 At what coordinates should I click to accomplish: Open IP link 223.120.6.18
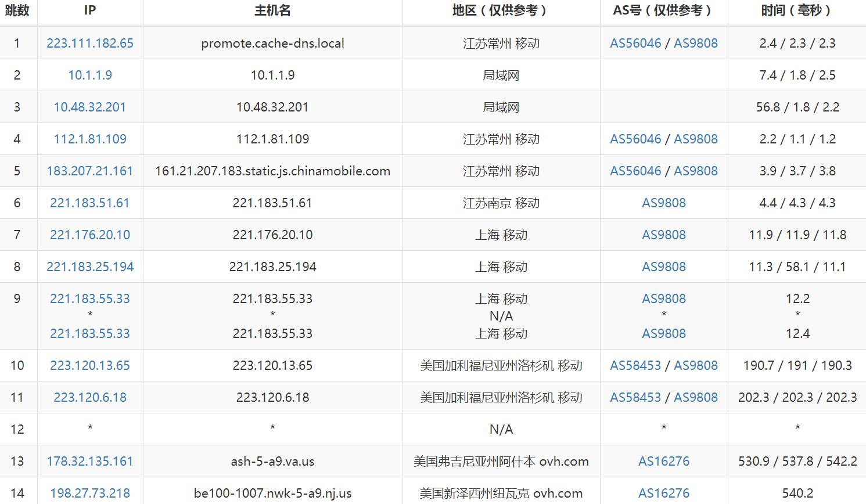point(90,397)
